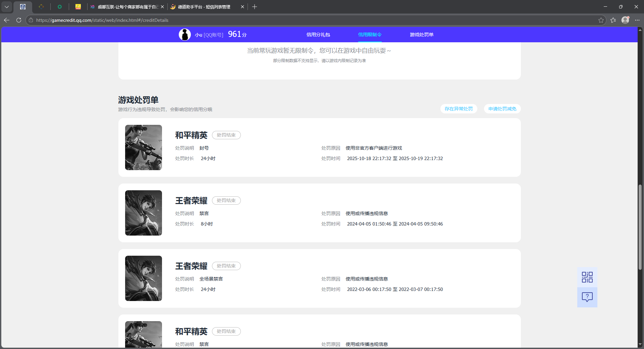This screenshot has width=644, height=349.
Task: Bookmark this page with the star icon
Action: pyautogui.click(x=601, y=20)
